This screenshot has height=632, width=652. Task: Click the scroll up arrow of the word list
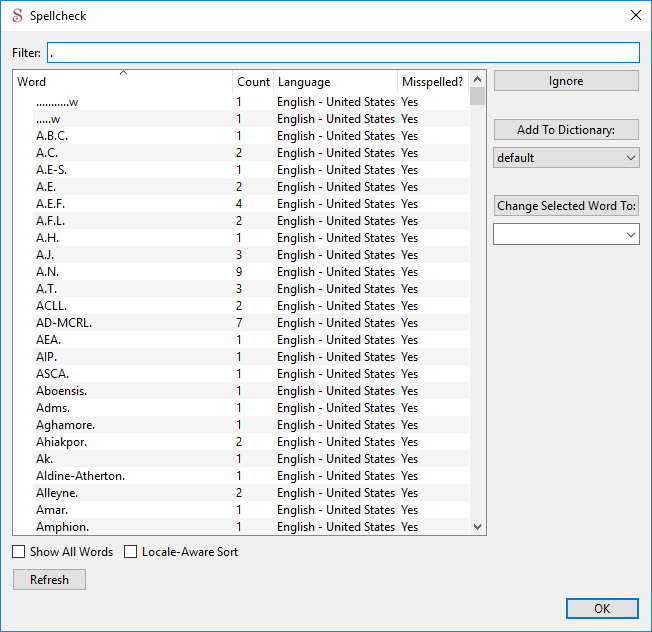click(477, 80)
